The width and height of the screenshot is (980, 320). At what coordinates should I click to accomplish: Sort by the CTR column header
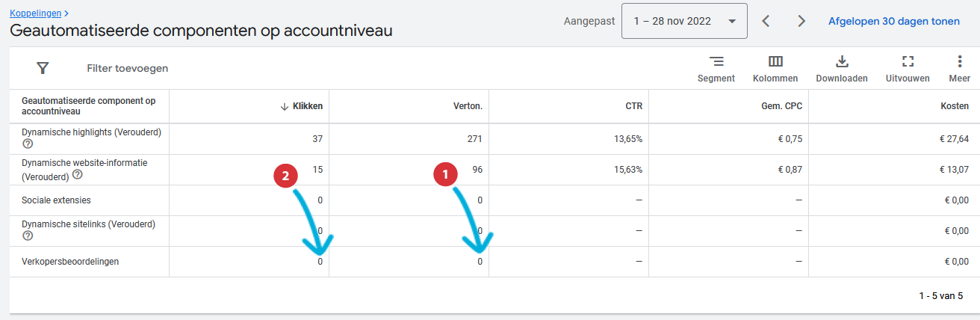pyautogui.click(x=635, y=106)
